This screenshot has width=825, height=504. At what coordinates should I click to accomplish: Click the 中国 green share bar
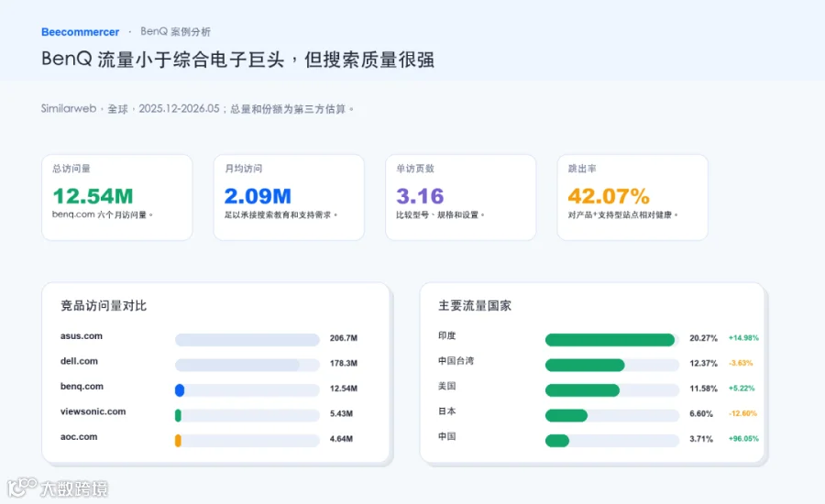(557, 441)
